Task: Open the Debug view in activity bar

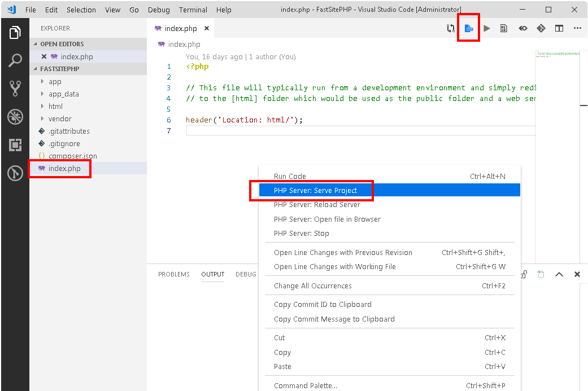Action: 15,117
